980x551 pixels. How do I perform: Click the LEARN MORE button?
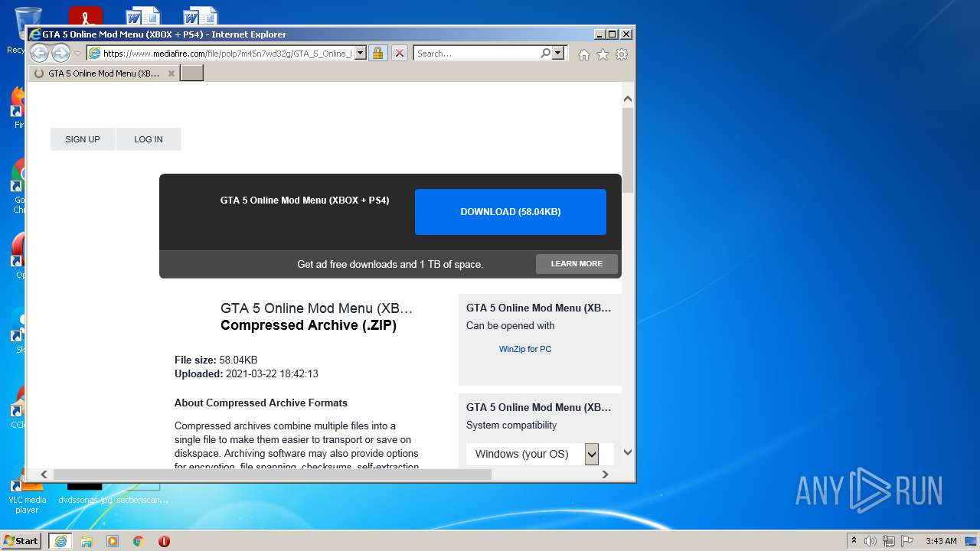577,264
